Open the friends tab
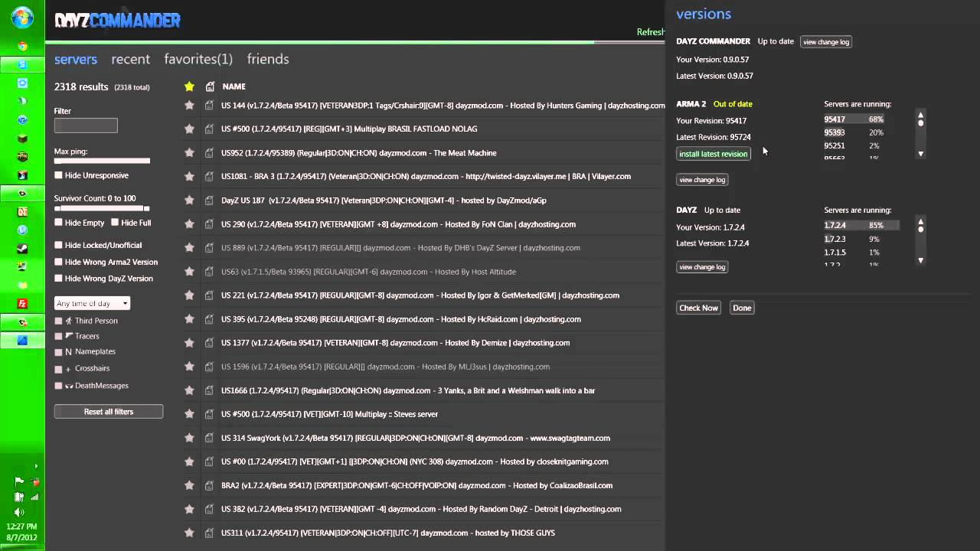 point(268,59)
